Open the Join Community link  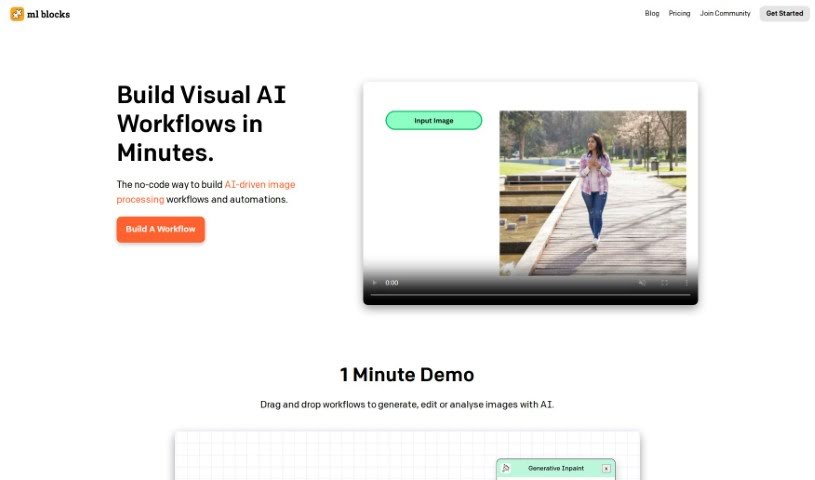[x=725, y=14]
